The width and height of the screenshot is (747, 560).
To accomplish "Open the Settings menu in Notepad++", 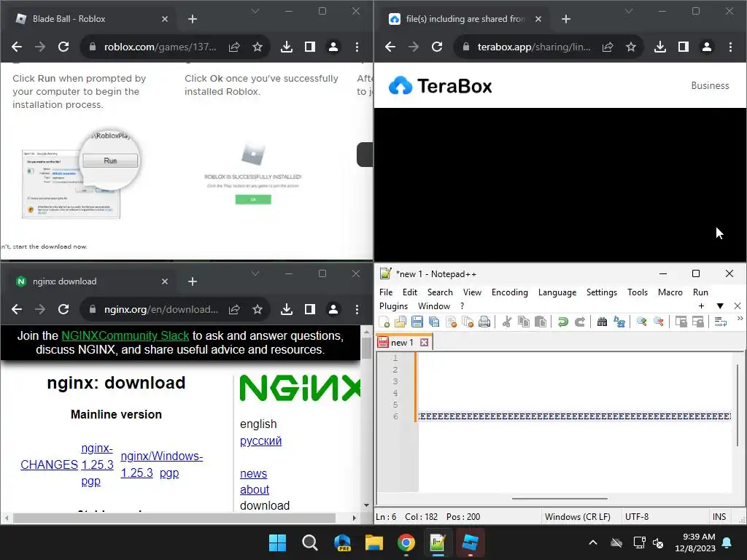I will [602, 292].
